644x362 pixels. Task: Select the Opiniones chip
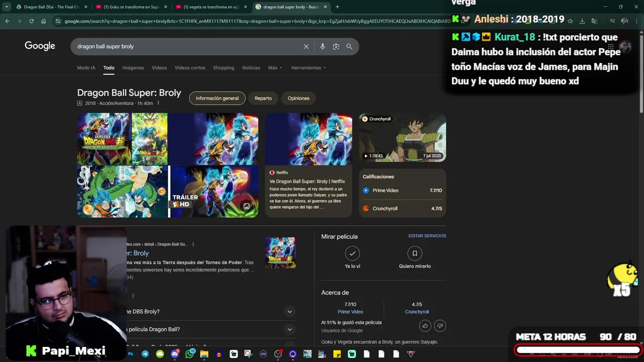coord(298,98)
